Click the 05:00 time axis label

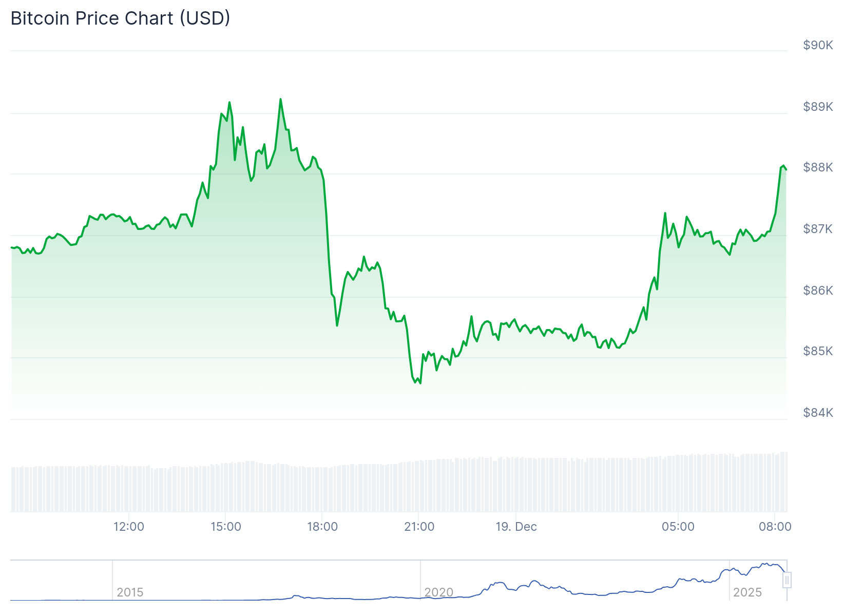click(678, 527)
